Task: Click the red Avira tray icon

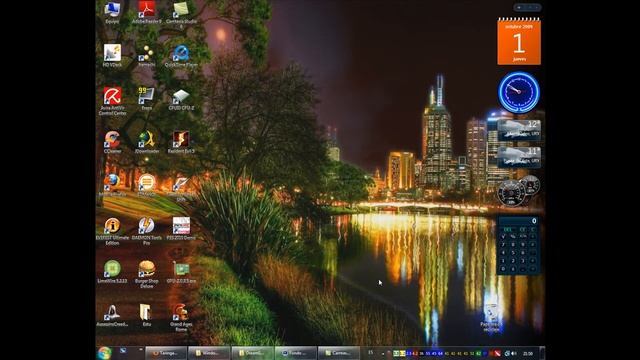Action: tap(497, 353)
